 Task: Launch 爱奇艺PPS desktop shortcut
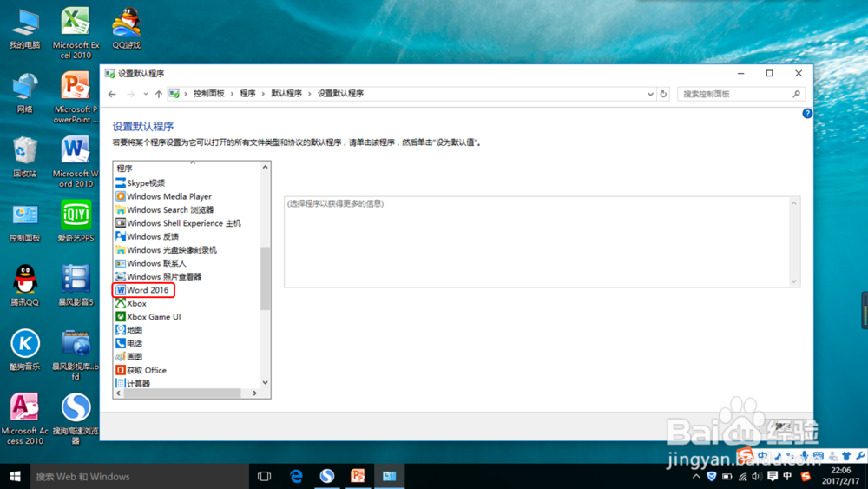(x=76, y=221)
